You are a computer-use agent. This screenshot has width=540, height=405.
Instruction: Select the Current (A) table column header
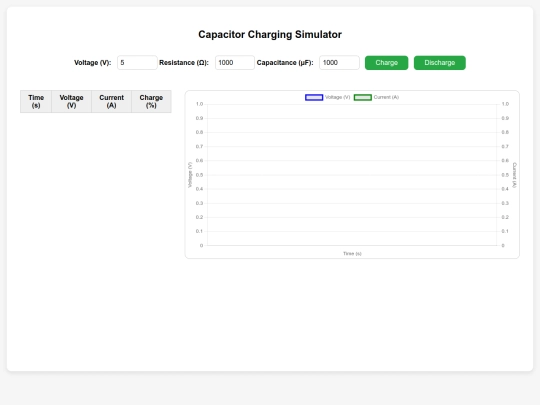tap(111, 102)
